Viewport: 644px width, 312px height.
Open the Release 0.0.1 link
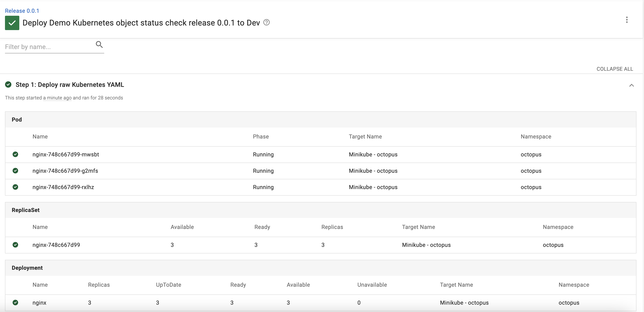point(22,11)
